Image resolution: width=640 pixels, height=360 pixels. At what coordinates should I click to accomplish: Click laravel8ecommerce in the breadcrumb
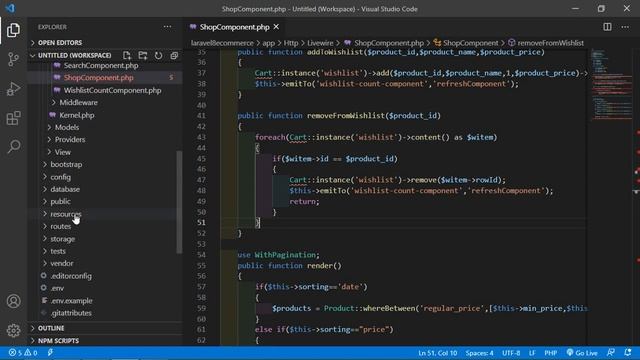[x=222, y=43]
